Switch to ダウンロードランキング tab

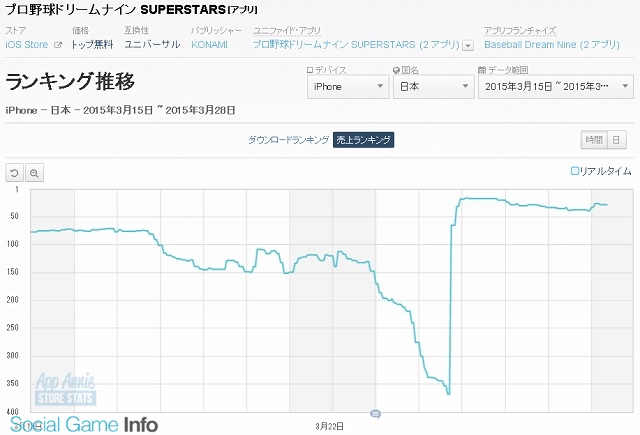click(289, 140)
